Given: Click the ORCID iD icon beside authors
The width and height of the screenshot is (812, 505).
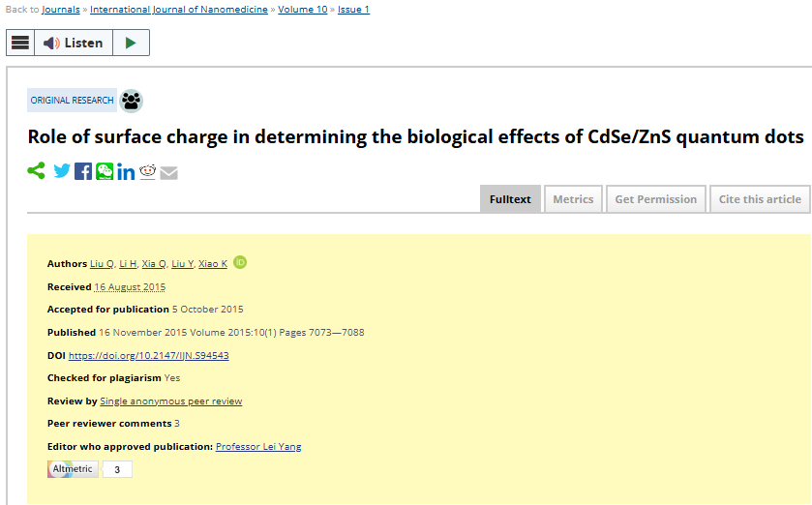Looking at the screenshot, I should pyautogui.click(x=240, y=262).
